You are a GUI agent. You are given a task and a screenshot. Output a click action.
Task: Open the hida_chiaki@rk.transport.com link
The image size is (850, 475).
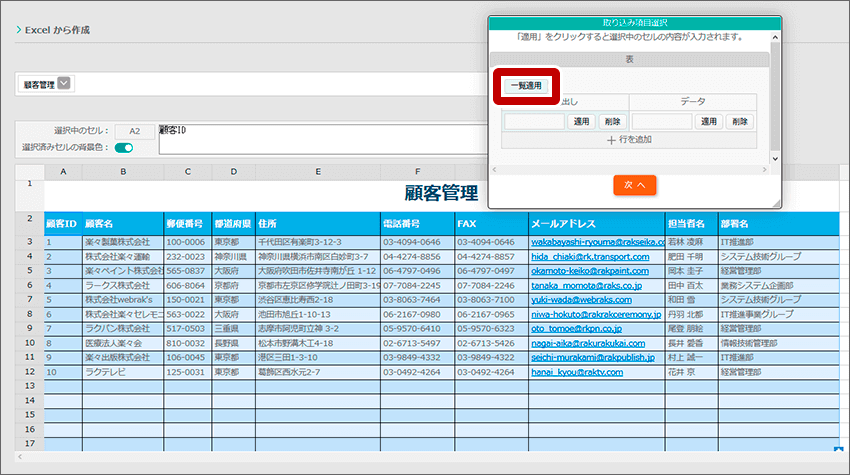(x=590, y=256)
